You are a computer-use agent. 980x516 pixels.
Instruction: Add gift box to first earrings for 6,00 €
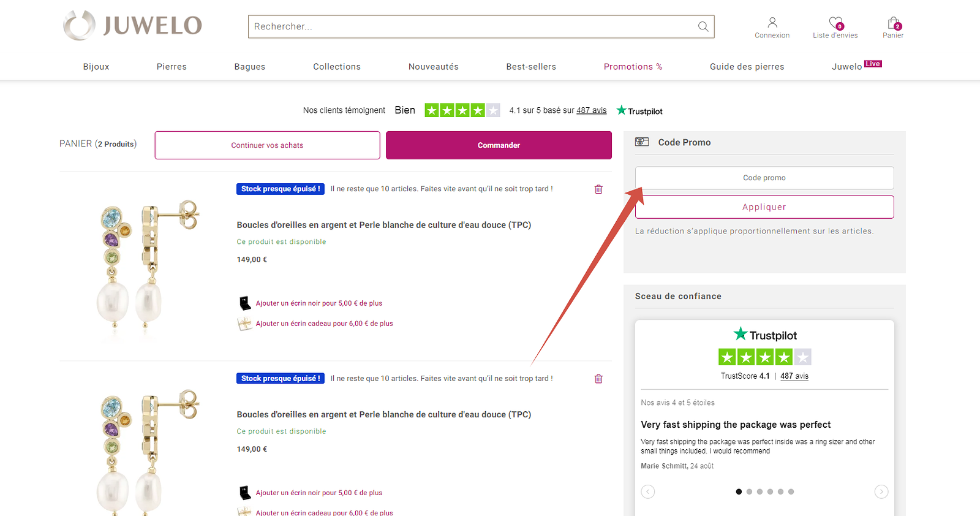pos(325,324)
